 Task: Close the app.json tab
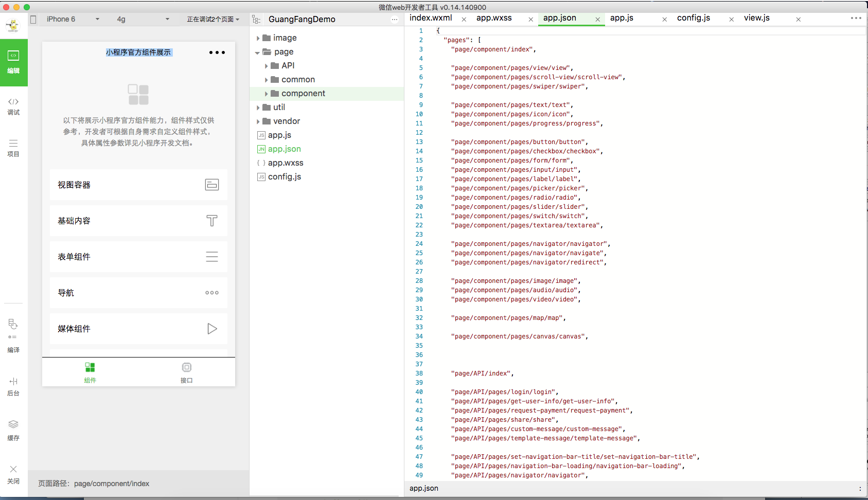(598, 20)
